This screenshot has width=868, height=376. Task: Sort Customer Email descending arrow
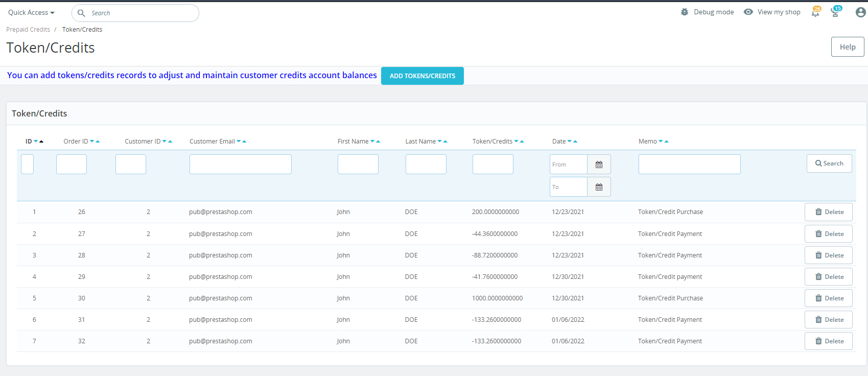point(239,142)
